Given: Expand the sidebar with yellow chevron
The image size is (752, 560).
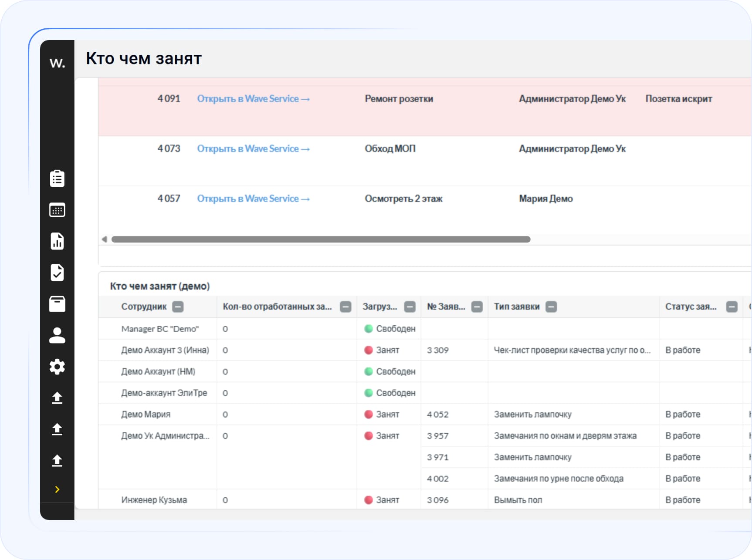Looking at the screenshot, I should pyautogui.click(x=57, y=489).
